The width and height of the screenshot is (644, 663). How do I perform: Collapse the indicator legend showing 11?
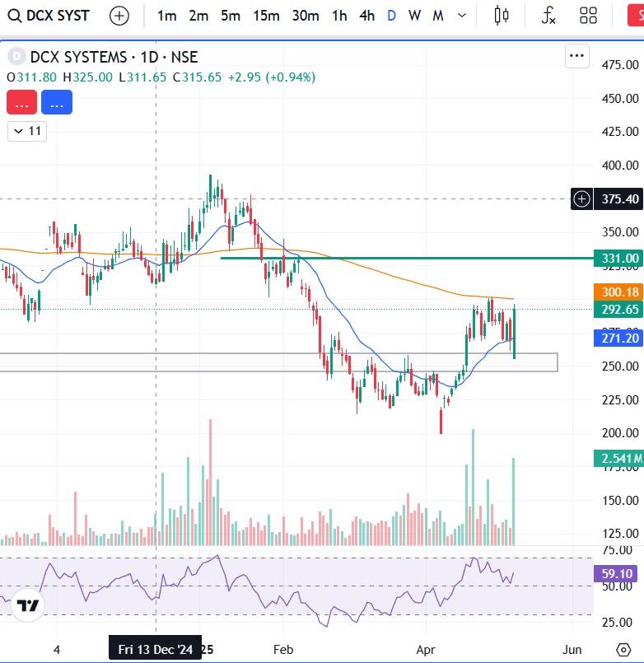pyautogui.click(x=27, y=131)
